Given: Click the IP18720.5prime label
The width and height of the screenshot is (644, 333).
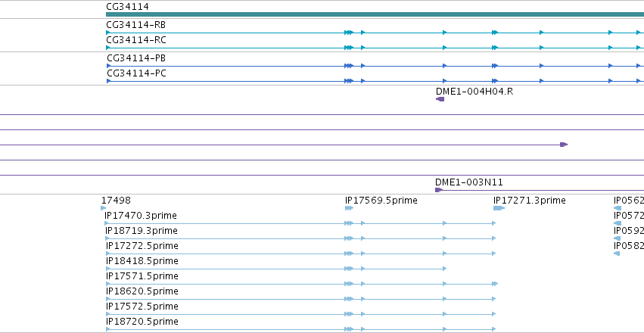Looking at the screenshot, I should (142, 322).
